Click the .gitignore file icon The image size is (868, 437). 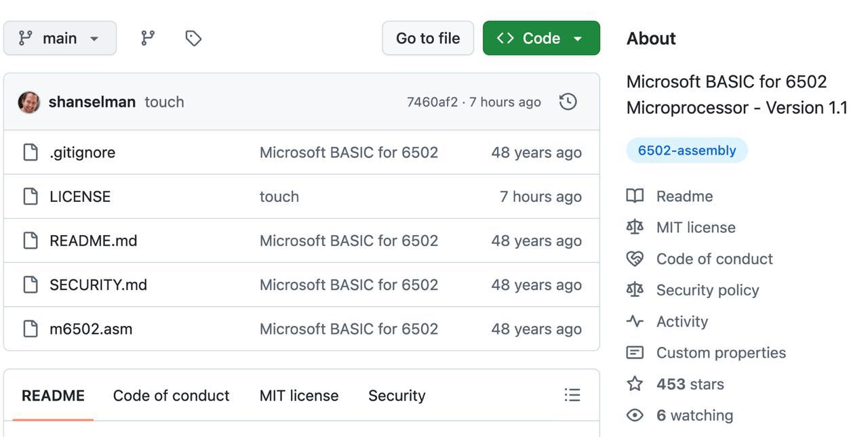[31, 152]
